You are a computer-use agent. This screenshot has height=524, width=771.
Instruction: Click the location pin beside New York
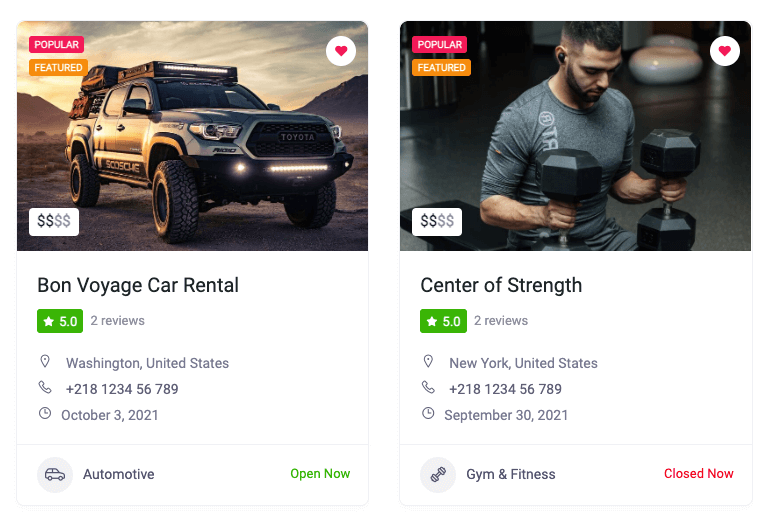coord(428,362)
